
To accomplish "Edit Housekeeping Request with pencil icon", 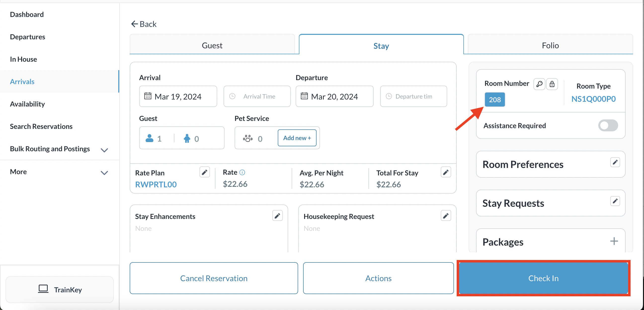I will [445, 216].
